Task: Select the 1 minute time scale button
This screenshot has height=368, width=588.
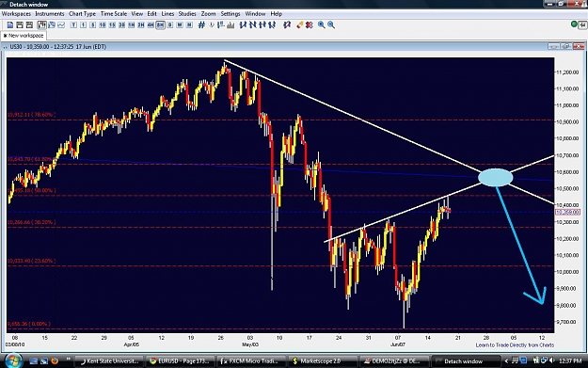Action: pyautogui.click(x=83, y=25)
